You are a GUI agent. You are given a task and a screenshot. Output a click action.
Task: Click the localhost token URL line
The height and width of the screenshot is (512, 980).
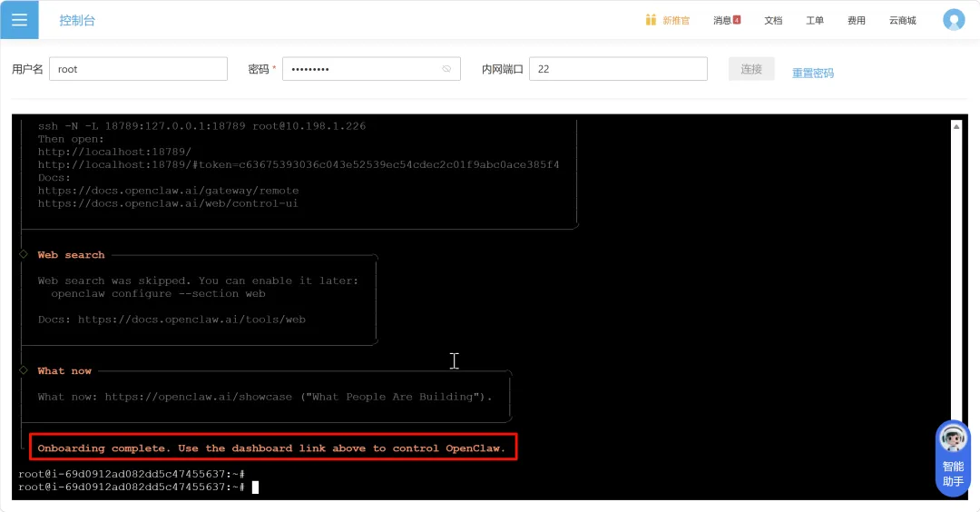299,165
